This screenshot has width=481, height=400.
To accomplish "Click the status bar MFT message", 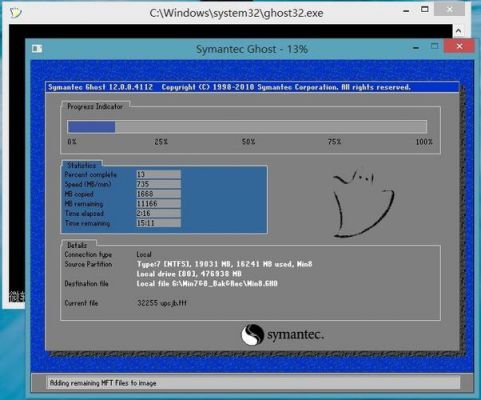I will [x=103, y=383].
